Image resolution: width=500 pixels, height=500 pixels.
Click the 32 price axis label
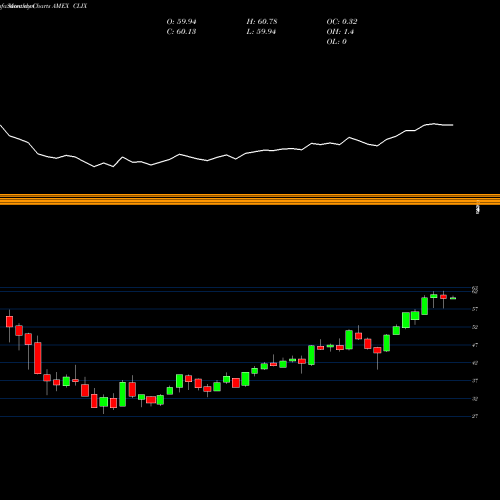tap(475, 399)
